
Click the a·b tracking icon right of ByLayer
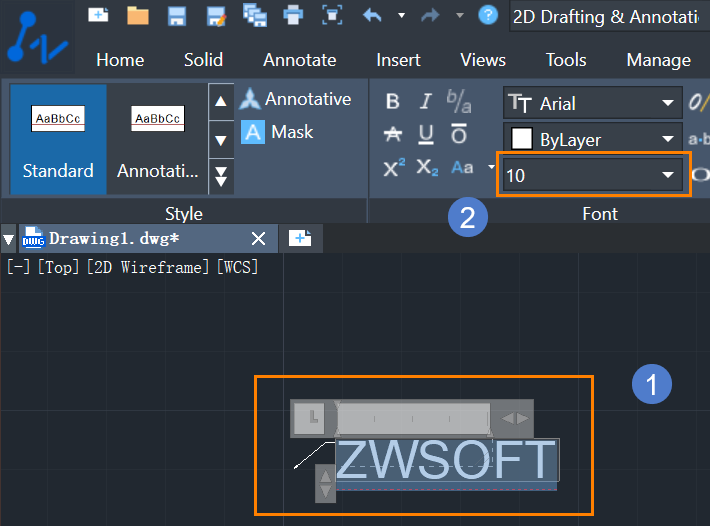pyautogui.click(x=699, y=139)
